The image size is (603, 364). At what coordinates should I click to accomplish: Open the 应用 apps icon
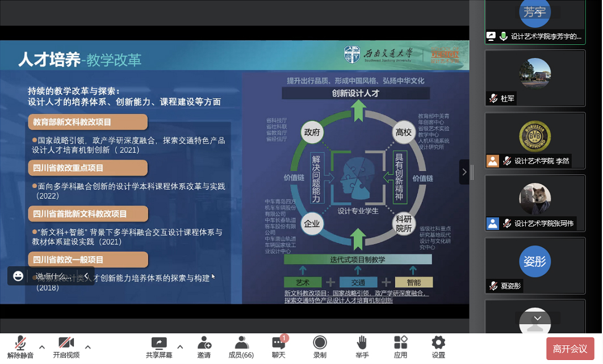click(400, 347)
